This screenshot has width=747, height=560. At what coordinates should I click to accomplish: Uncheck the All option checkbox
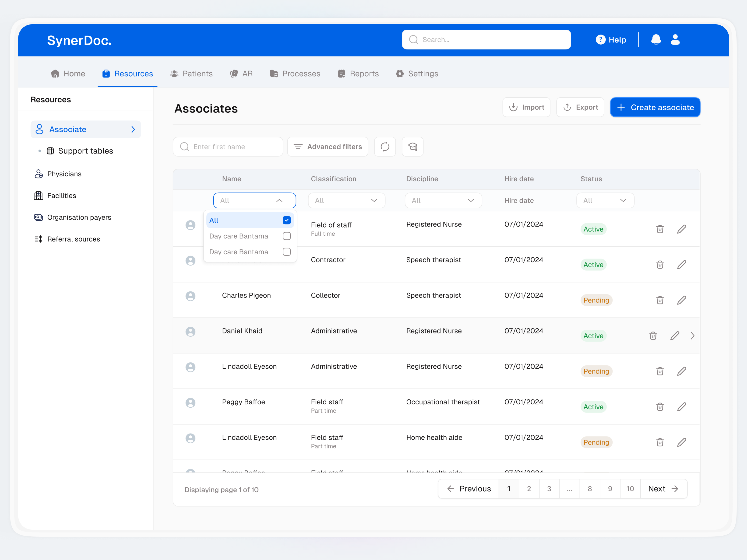tap(287, 220)
